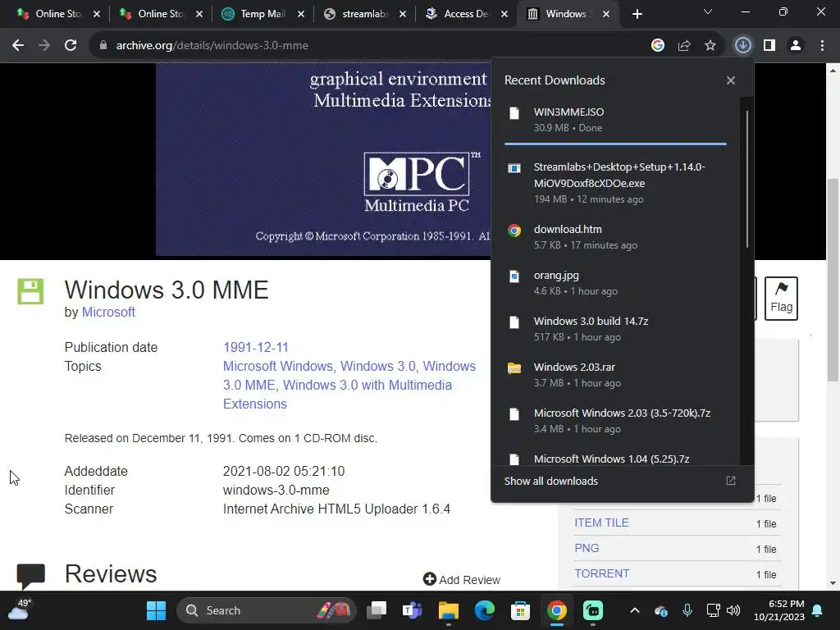
Task: Open the taskbar clock and date
Action: click(779, 610)
